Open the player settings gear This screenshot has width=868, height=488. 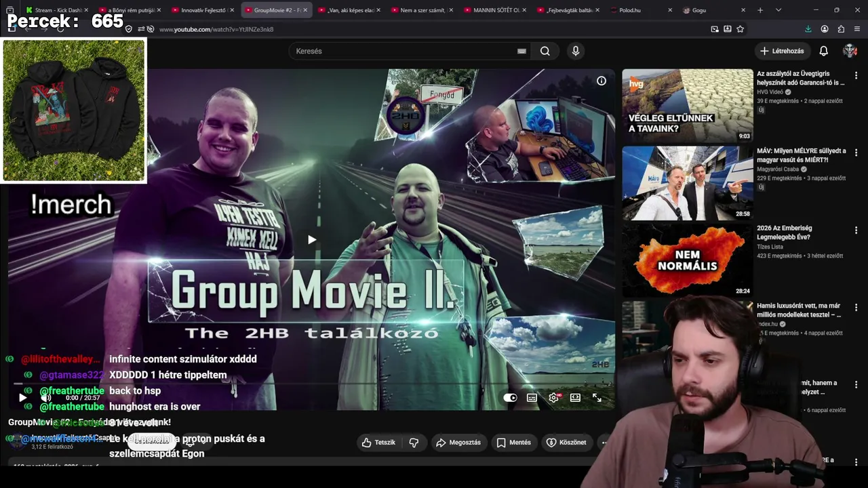tap(553, 398)
